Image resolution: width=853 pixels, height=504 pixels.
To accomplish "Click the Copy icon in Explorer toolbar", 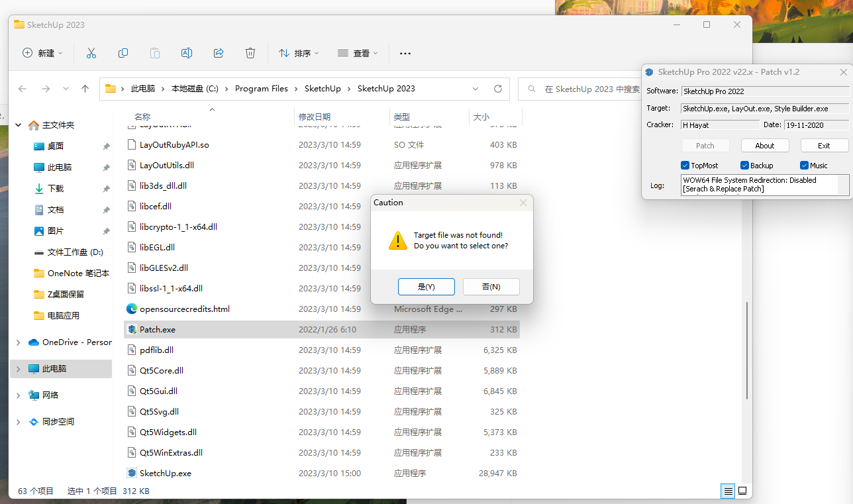I will [123, 53].
